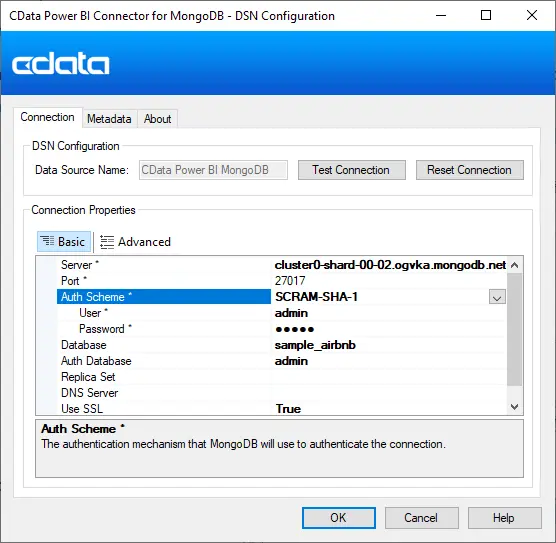Switch to the Connection tab
Viewport: 556px width, 543px height.
coord(48,117)
